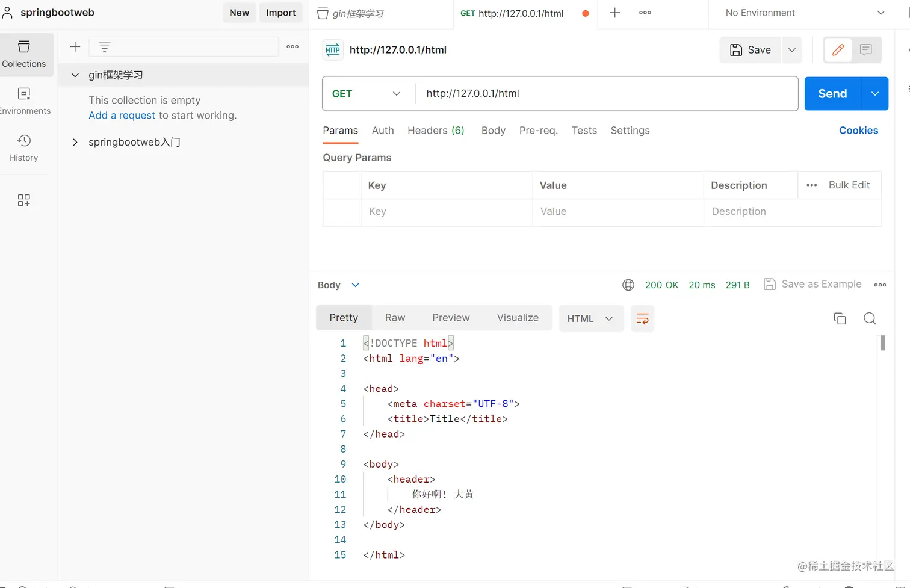The width and height of the screenshot is (910, 588).
Task: Click Save as Example
Action: [812, 285]
